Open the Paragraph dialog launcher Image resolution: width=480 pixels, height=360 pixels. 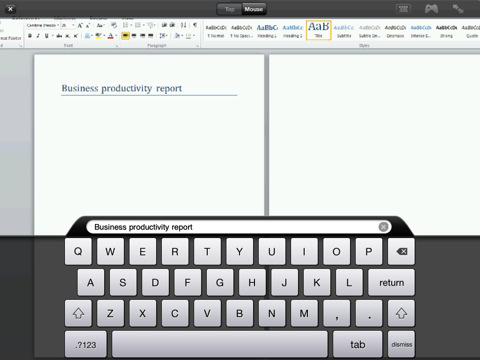[x=198, y=46]
